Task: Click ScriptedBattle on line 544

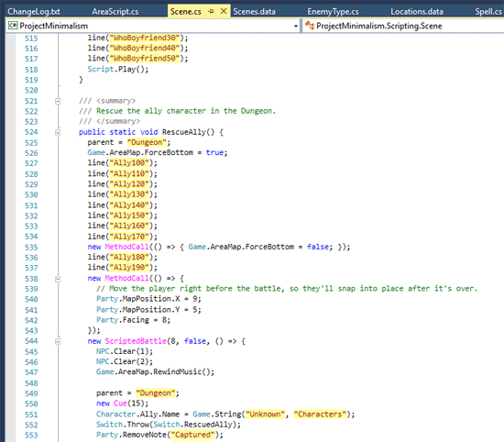Action: pos(136,341)
